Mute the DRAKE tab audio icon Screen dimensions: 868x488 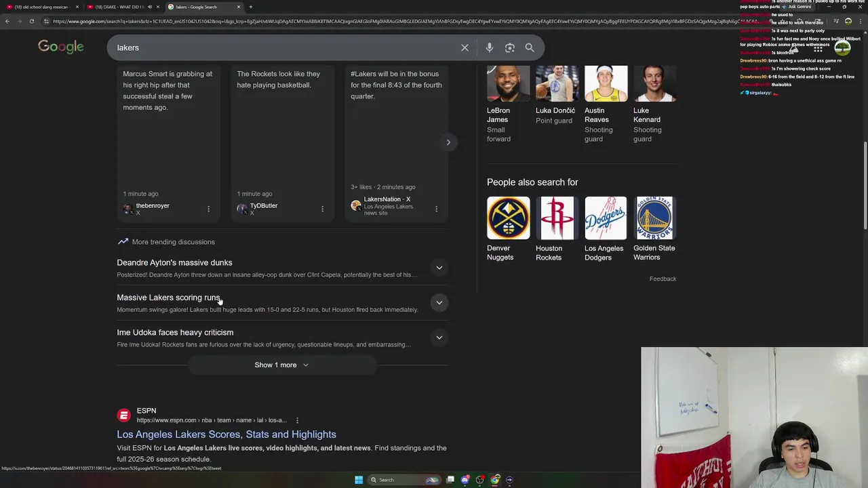click(149, 7)
